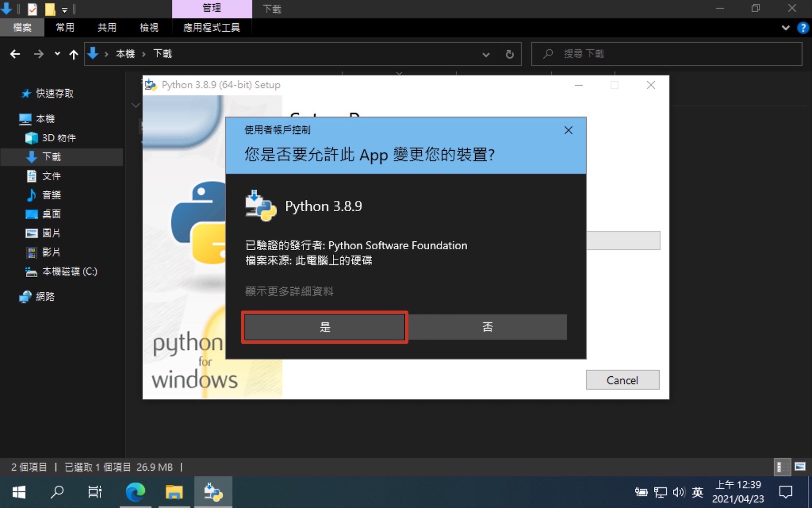Switch to the 檢視 ribbon tab

coord(149,28)
